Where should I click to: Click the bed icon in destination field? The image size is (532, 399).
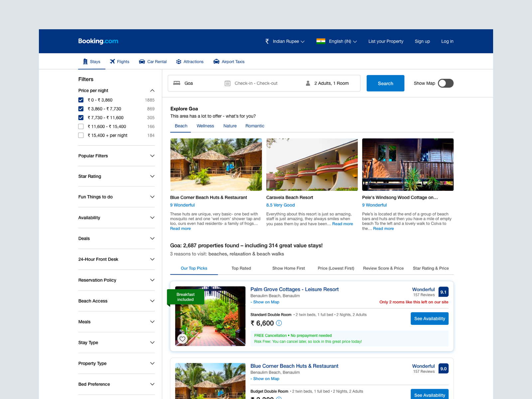click(x=177, y=83)
